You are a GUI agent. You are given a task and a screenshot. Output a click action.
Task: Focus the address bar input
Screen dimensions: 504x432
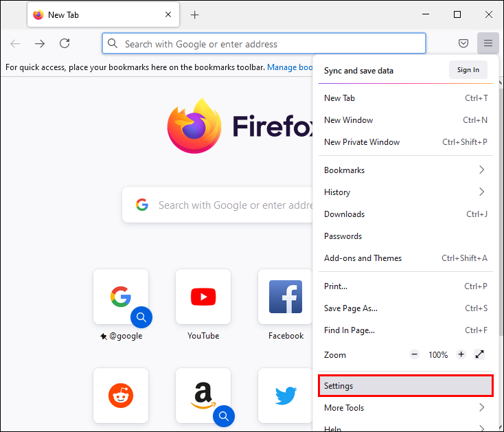click(264, 43)
